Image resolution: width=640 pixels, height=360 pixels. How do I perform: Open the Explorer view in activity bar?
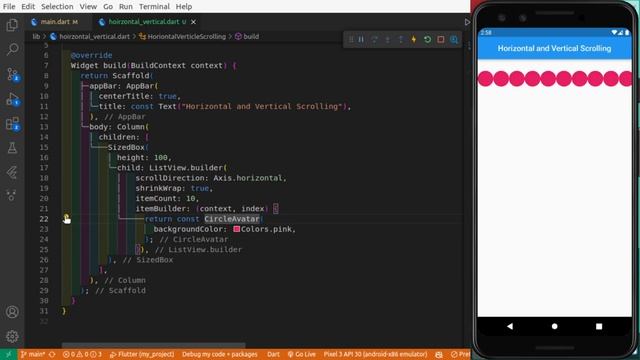(x=12, y=25)
